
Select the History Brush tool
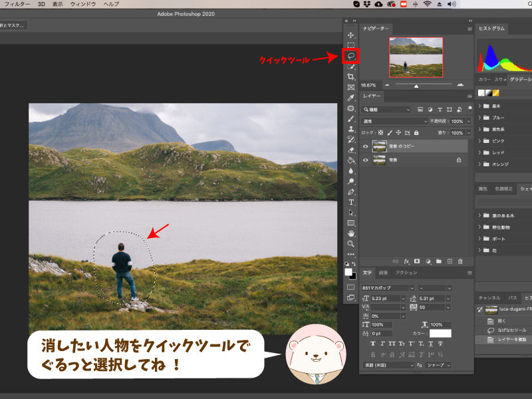[x=351, y=140]
